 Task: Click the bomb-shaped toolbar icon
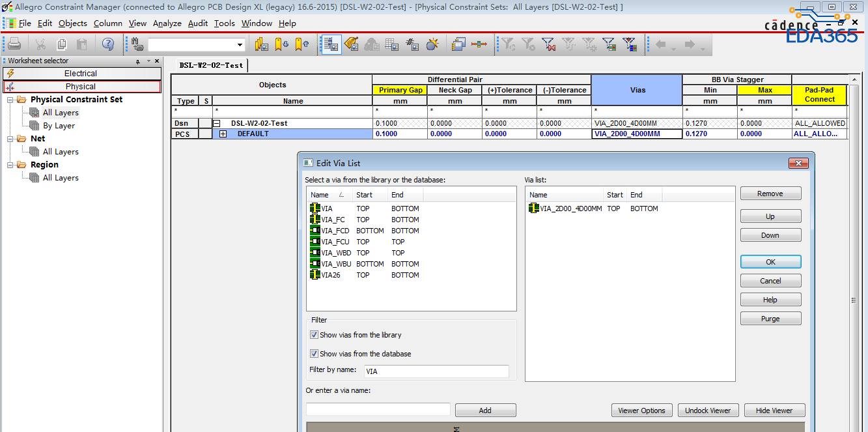coord(432,44)
